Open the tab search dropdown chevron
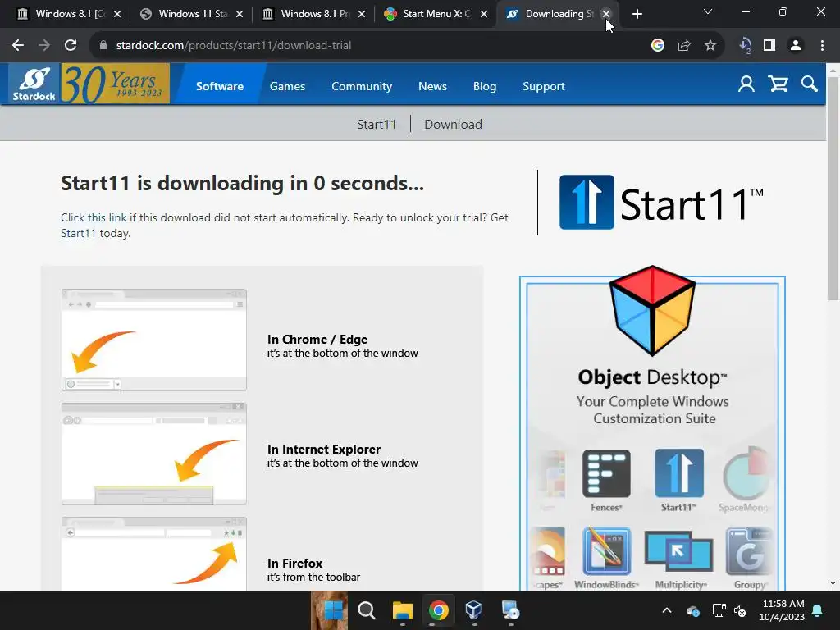 (x=708, y=11)
